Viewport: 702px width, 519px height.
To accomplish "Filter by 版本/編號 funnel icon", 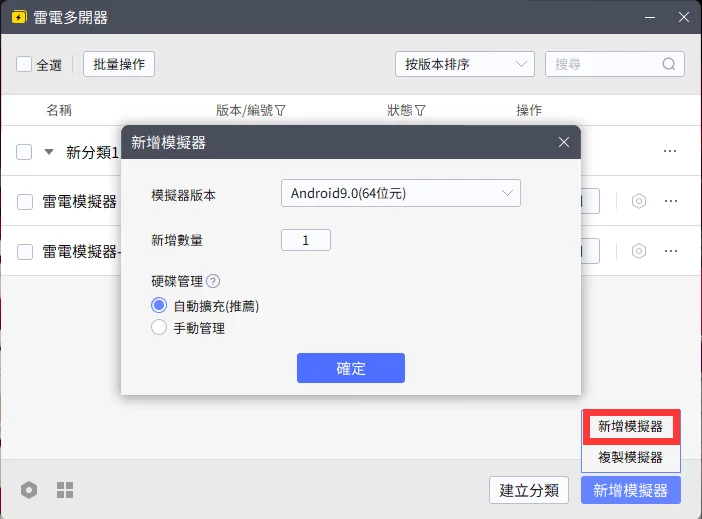I will [x=280, y=110].
